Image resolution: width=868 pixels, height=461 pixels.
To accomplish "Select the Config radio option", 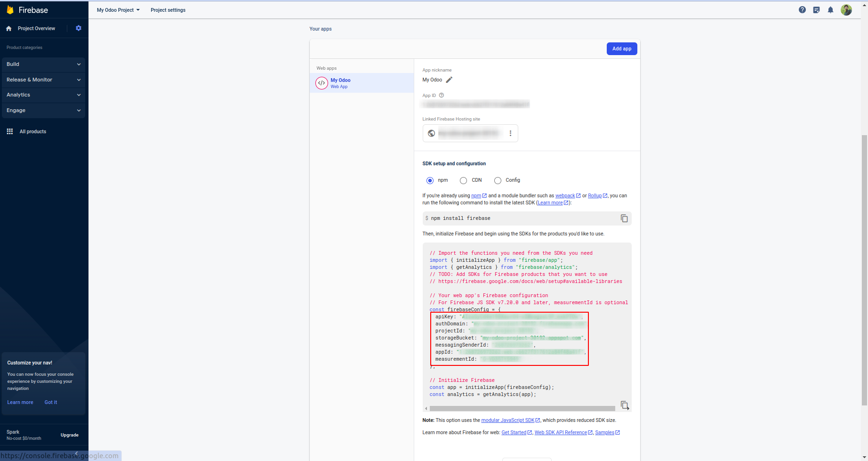I will [x=498, y=180].
